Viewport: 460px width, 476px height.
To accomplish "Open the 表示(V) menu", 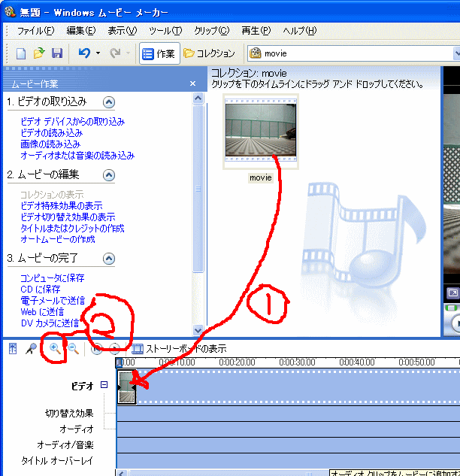I will click(x=123, y=31).
